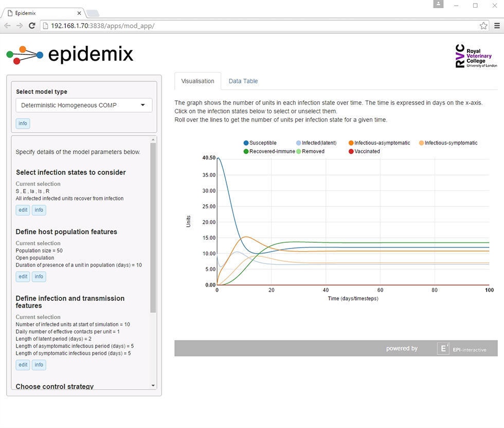The image size is (504, 428).
Task: Click edit under infection states selection
Action: point(23,210)
